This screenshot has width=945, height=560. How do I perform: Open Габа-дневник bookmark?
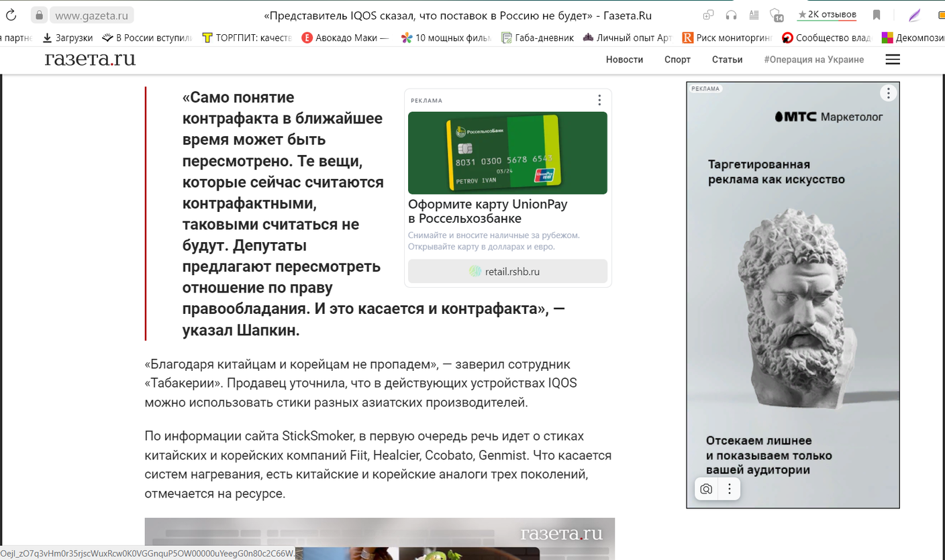tap(538, 38)
